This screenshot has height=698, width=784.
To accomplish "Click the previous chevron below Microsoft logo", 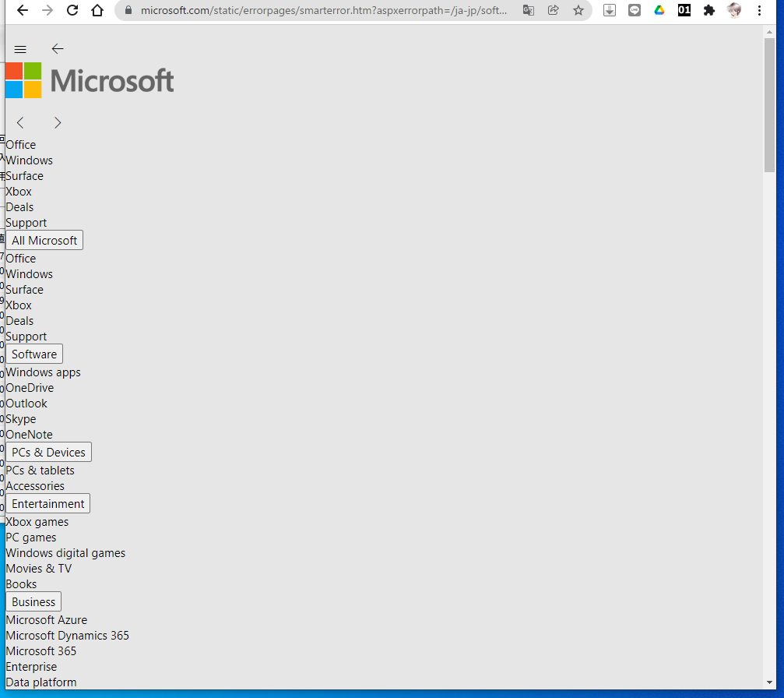I will (20, 122).
